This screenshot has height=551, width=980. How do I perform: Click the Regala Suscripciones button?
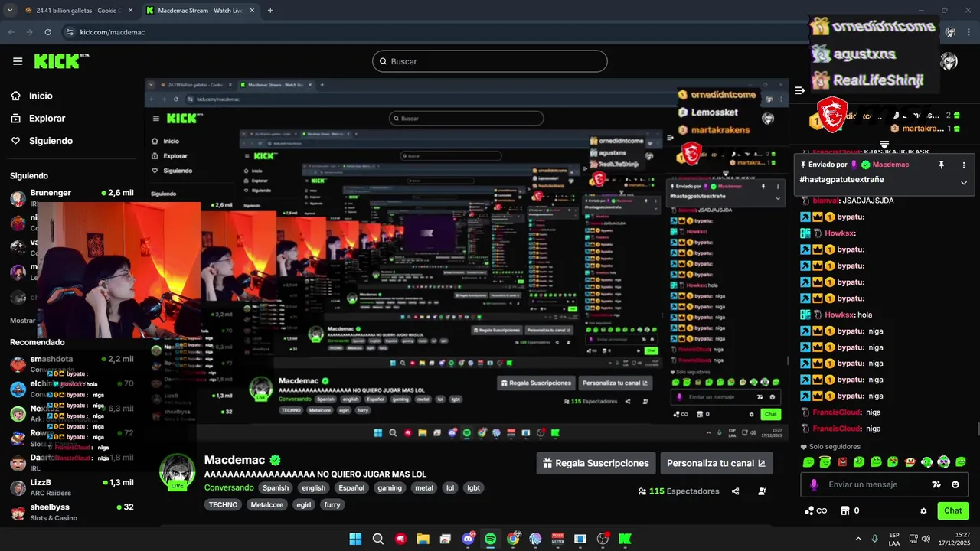coord(596,463)
